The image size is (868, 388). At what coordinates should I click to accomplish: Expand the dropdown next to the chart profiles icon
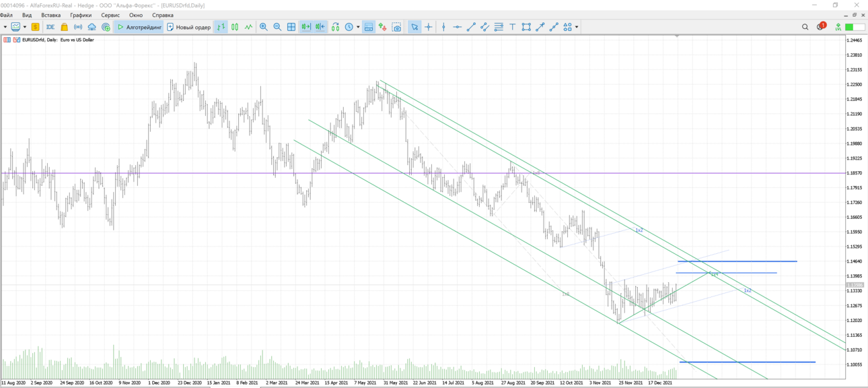(x=25, y=27)
